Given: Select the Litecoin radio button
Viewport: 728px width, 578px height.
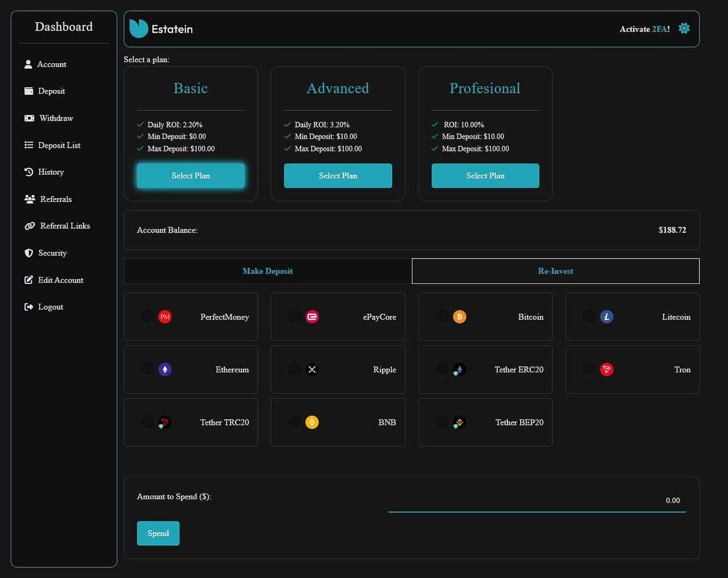Looking at the screenshot, I should click(x=589, y=317).
